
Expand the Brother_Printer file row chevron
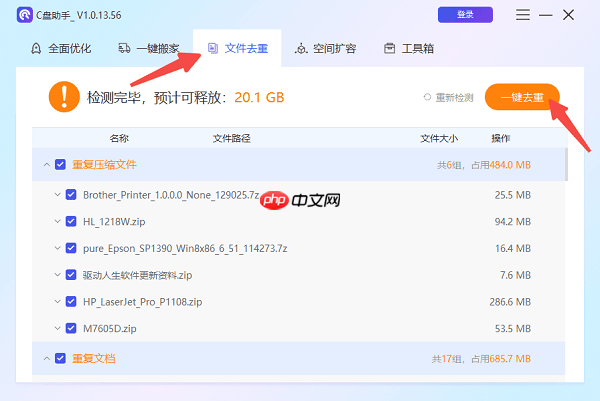click(x=57, y=195)
